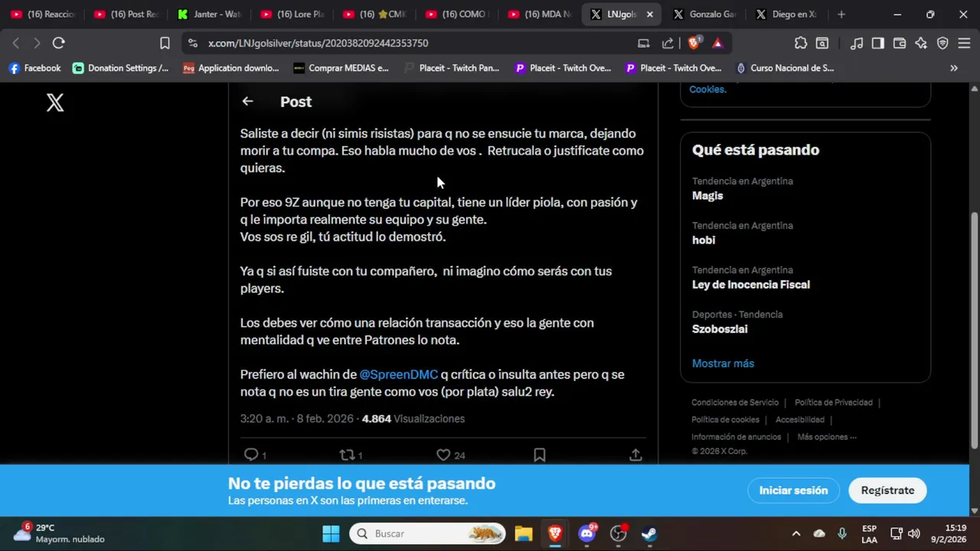980x551 pixels.
Task: Share the post via upload icon
Action: pyautogui.click(x=635, y=455)
